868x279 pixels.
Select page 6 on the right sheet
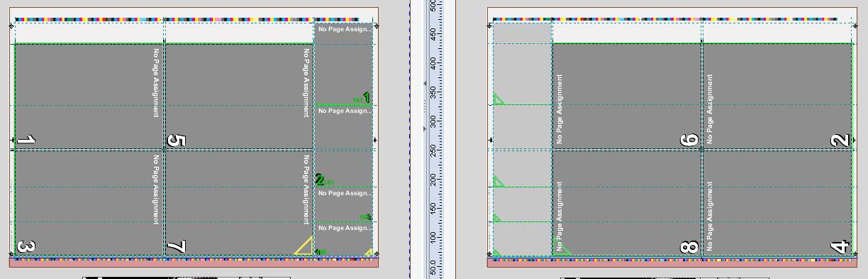627,97
